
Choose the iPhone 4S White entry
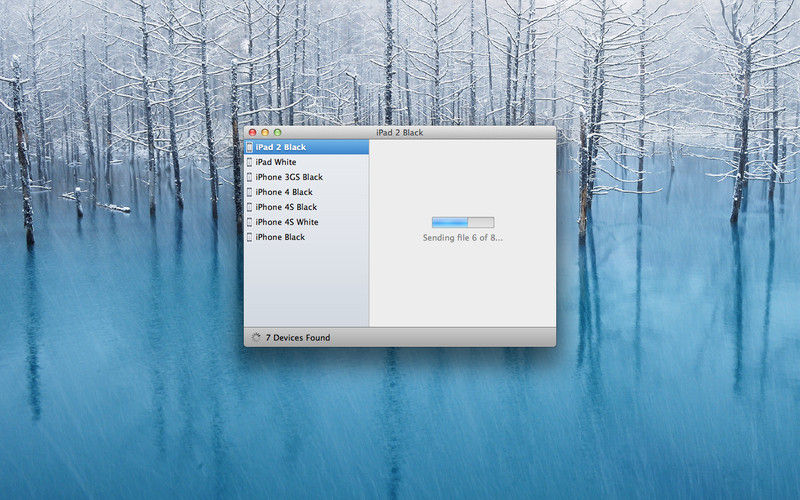tap(307, 222)
